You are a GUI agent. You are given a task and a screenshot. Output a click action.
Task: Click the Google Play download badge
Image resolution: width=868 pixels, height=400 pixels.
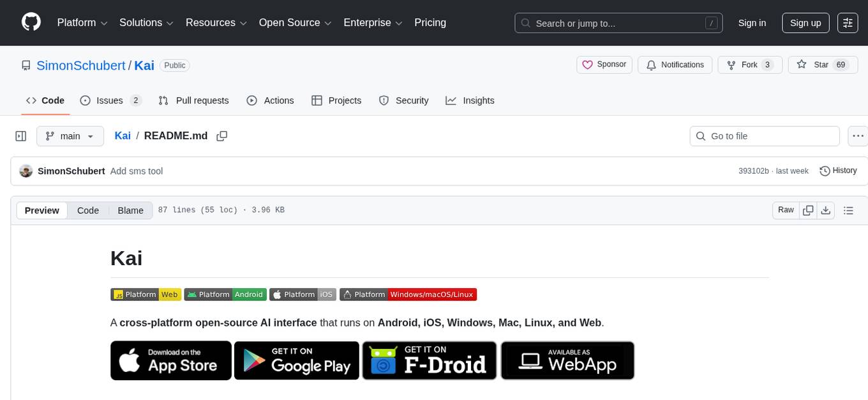point(297,360)
